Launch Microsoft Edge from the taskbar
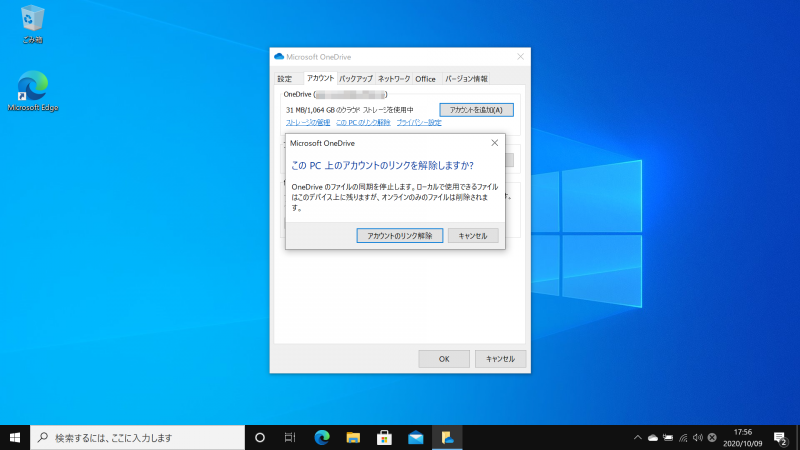Image resolution: width=800 pixels, height=450 pixels. (x=322, y=438)
